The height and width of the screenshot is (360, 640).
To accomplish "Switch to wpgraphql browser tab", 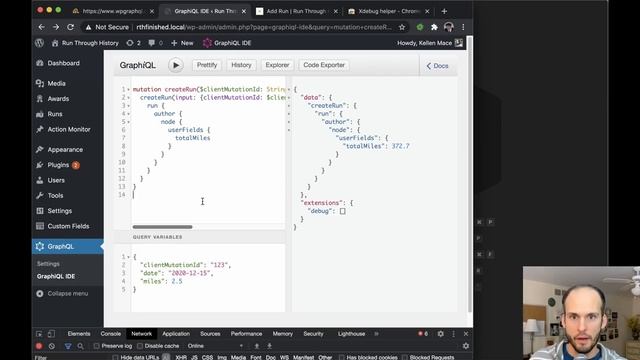I will coord(113,11).
